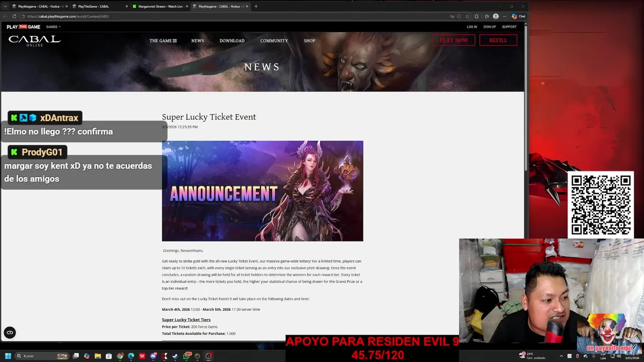Go to the NEWS navigation item
The image size is (644, 362).
point(197,41)
